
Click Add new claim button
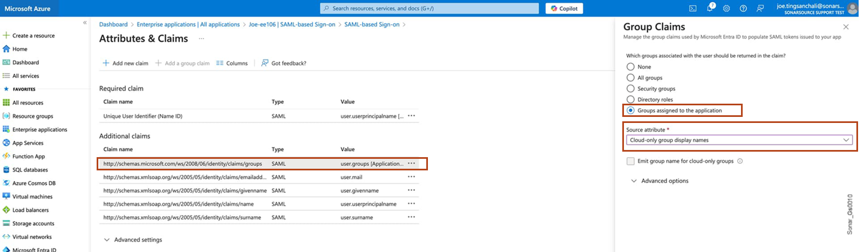click(125, 63)
